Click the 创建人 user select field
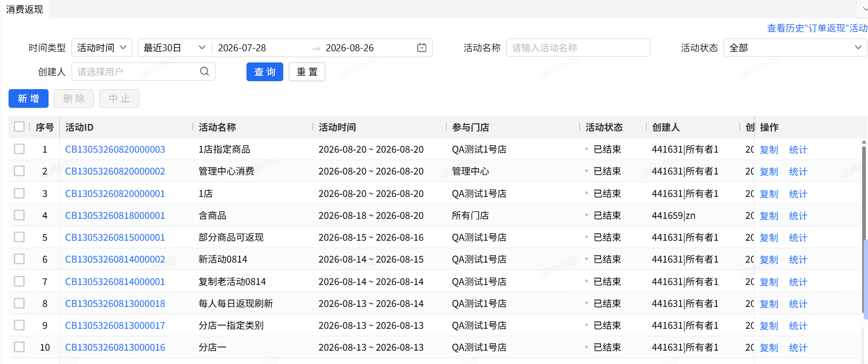 (x=143, y=72)
